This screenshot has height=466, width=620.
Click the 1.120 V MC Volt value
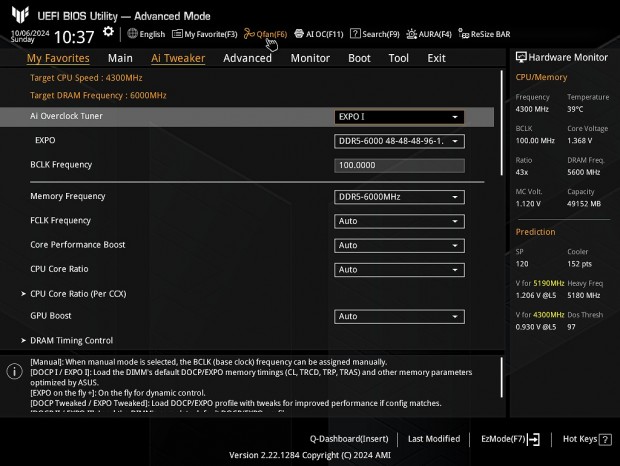click(x=528, y=204)
